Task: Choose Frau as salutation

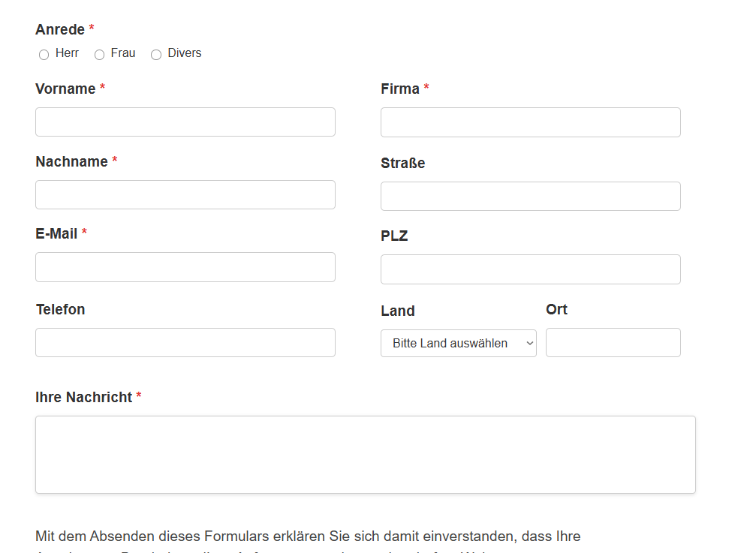Action: tap(99, 55)
